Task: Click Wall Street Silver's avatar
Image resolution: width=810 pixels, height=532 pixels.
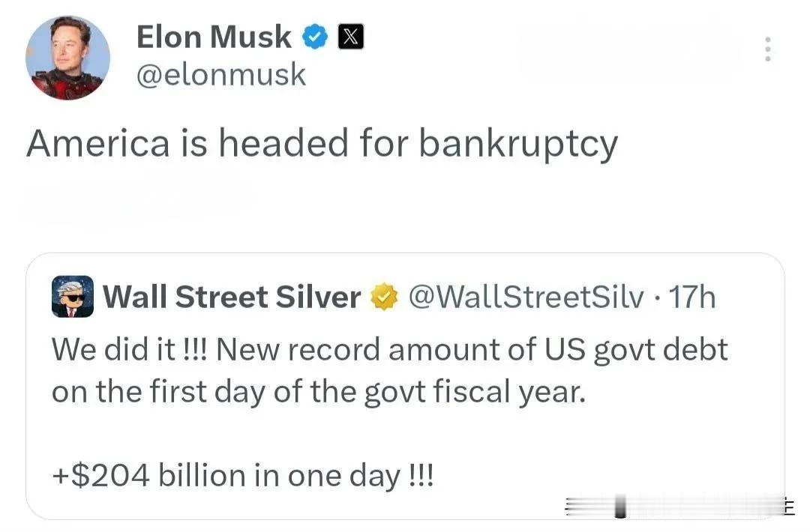Action: pos(72,297)
